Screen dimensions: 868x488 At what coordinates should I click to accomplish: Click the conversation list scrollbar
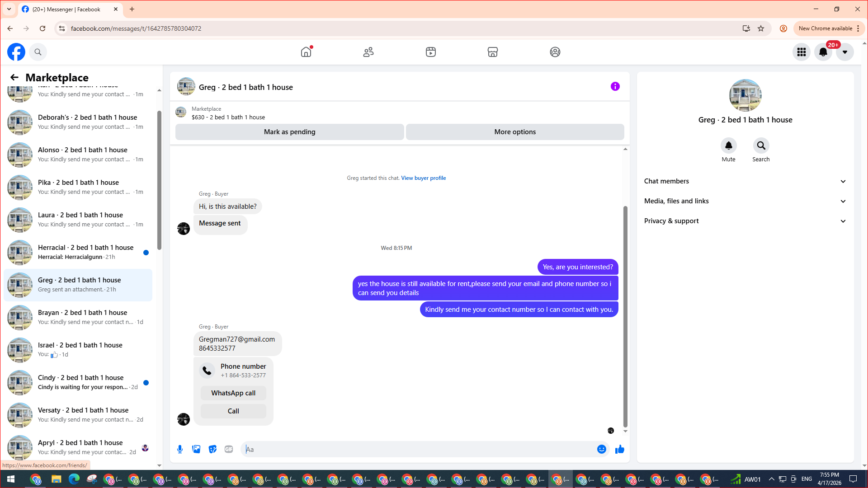pyautogui.click(x=159, y=181)
